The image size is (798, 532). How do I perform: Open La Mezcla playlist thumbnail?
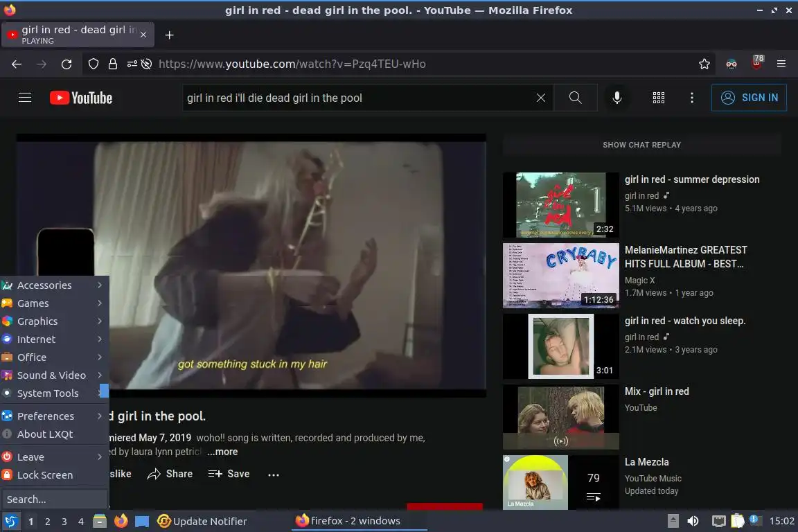[561, 482]
